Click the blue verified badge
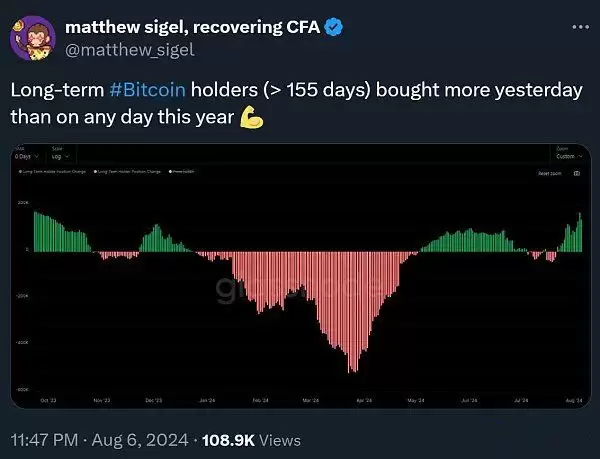Screen dimensions: 600x459 [334, 27]
